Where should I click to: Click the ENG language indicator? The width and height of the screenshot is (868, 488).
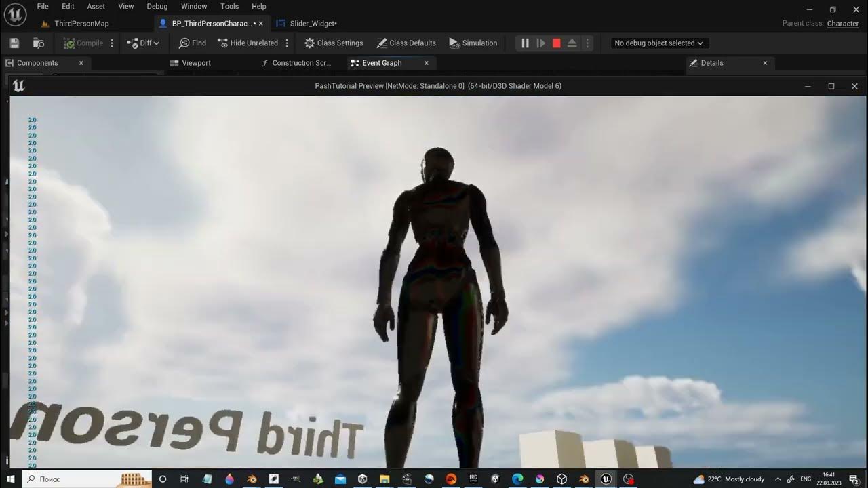(x=806, y=479)
